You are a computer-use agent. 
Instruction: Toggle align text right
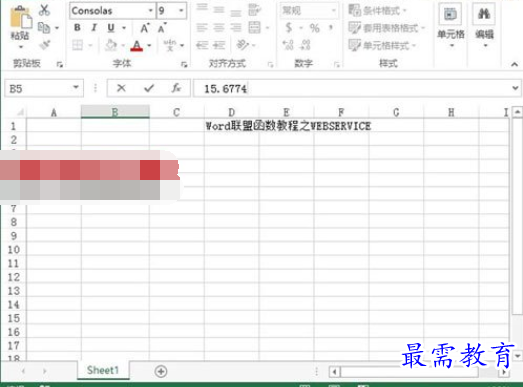click(235, 28)
